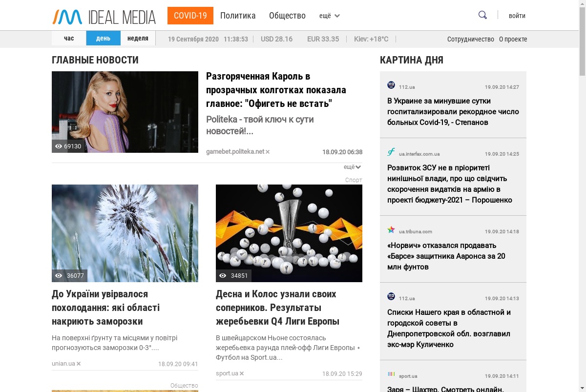Remove source gamebet.politeka.net with x
586x392 pixels.
tap(268, 152)
